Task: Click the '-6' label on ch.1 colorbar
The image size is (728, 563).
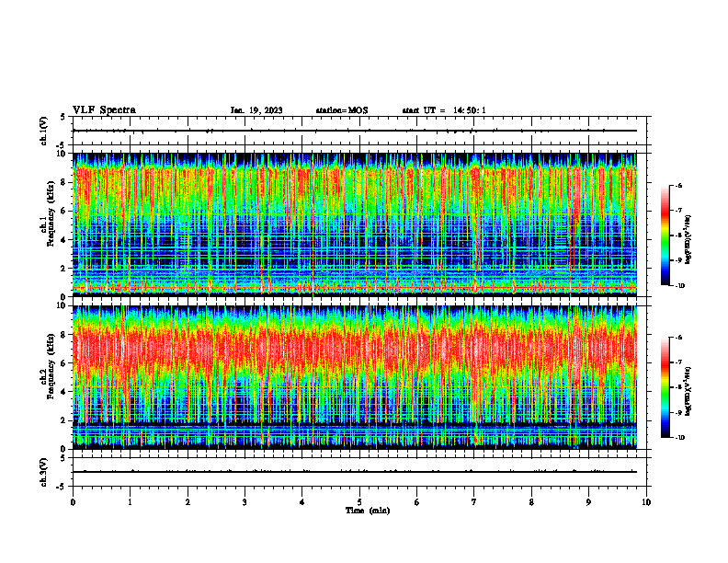Action: pyautogui.click(x=678, y=186)
